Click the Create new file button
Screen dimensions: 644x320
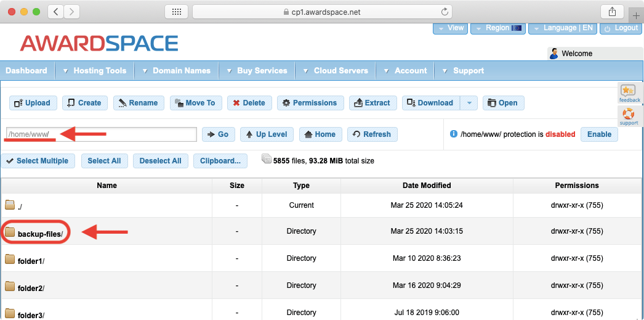[85, 103]
